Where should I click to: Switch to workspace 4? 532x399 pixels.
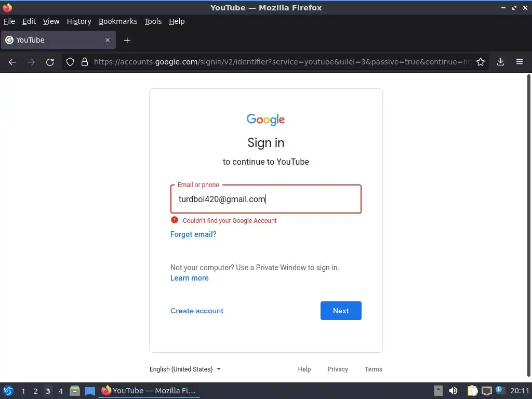61,391
